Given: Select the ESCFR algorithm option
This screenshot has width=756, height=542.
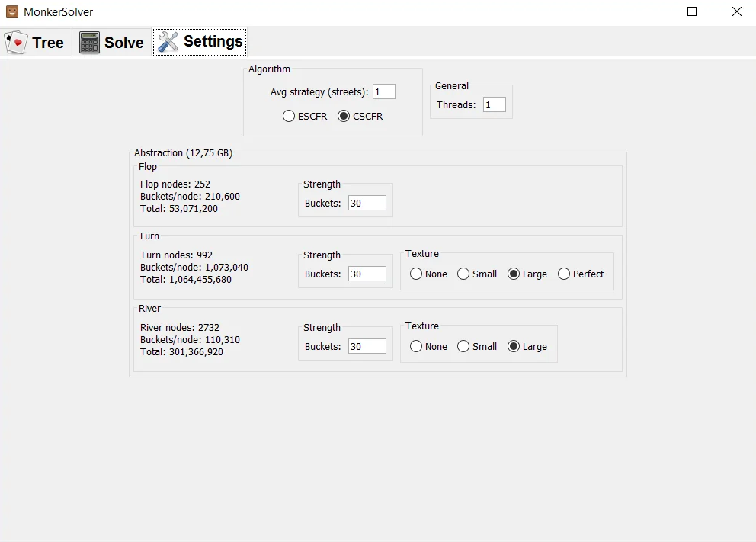Looking at the screenshot, I should point(305,116).
